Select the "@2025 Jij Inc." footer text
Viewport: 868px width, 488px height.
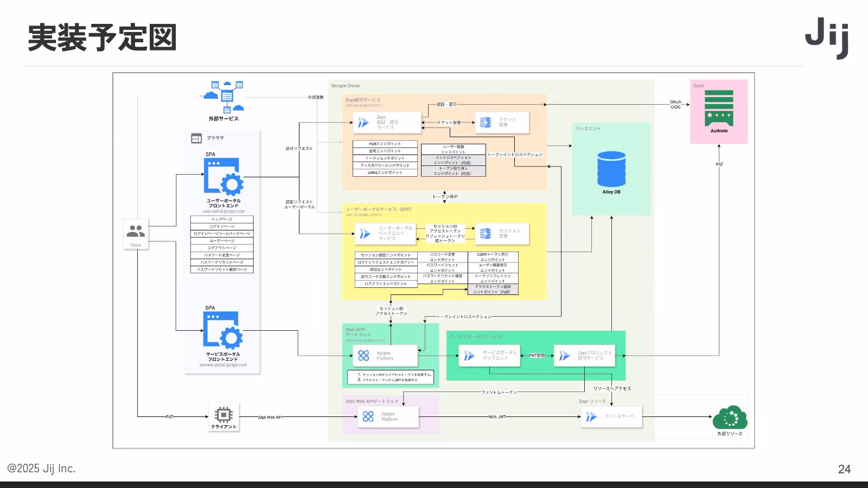tap(41, 468)
